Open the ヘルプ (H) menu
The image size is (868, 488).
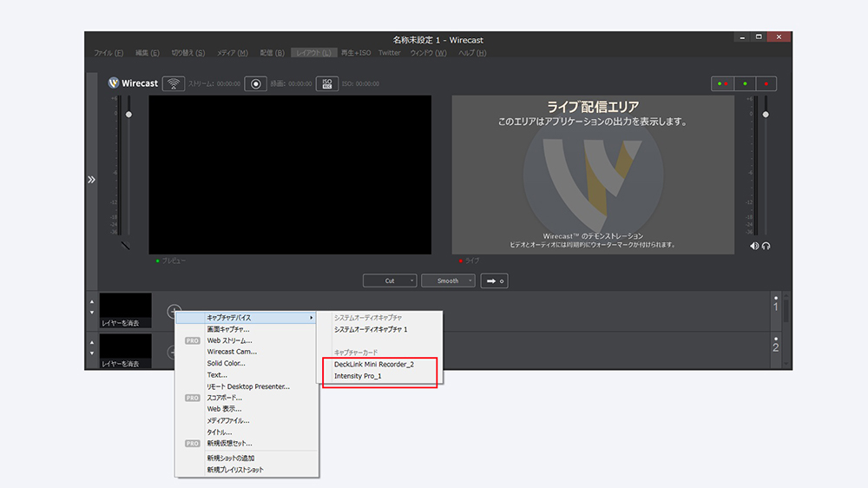coord(472,53)
